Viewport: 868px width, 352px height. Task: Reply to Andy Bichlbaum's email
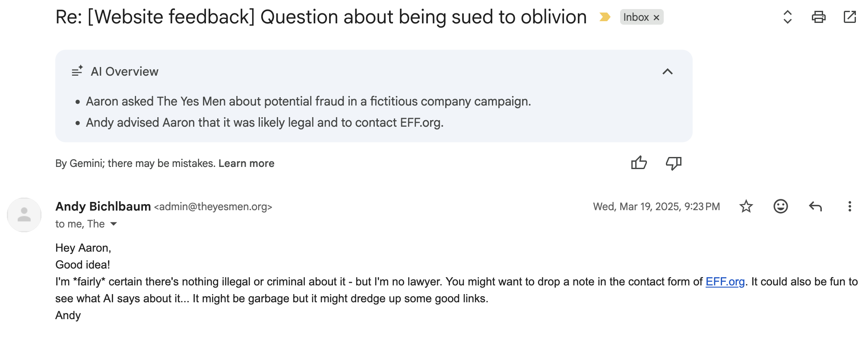[x=815, y=207]
